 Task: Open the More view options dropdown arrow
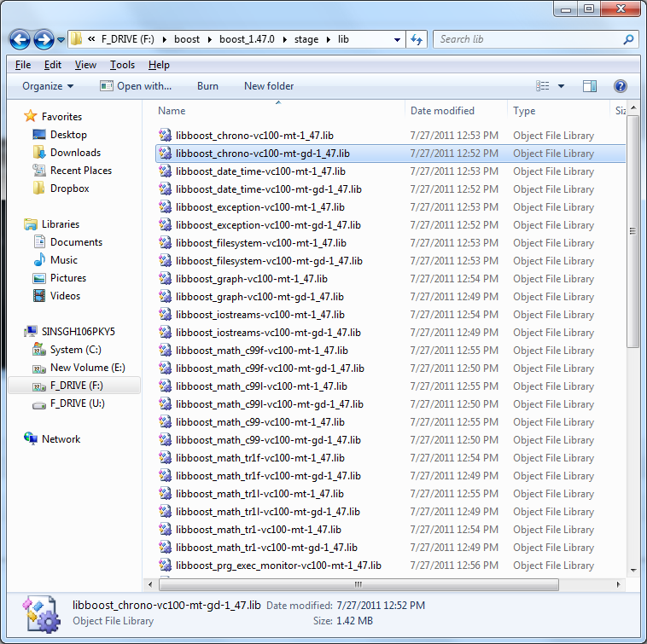[x=561, y=86]
